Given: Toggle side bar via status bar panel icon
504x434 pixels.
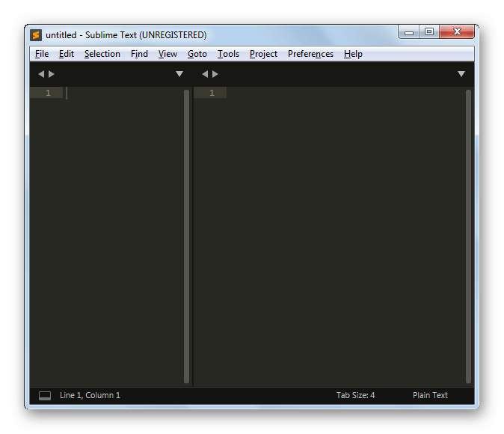Looking at the screenshot, I should tap(45, 395).
